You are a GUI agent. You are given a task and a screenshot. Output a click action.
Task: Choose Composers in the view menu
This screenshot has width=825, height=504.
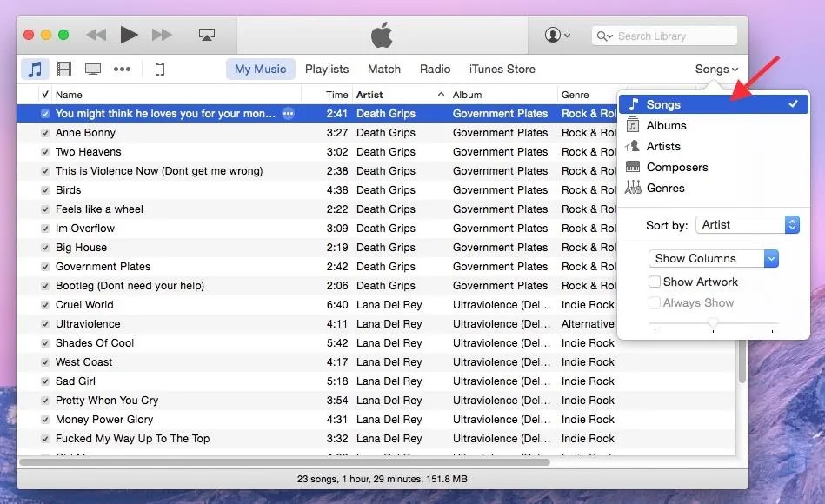tap(714, 168)
